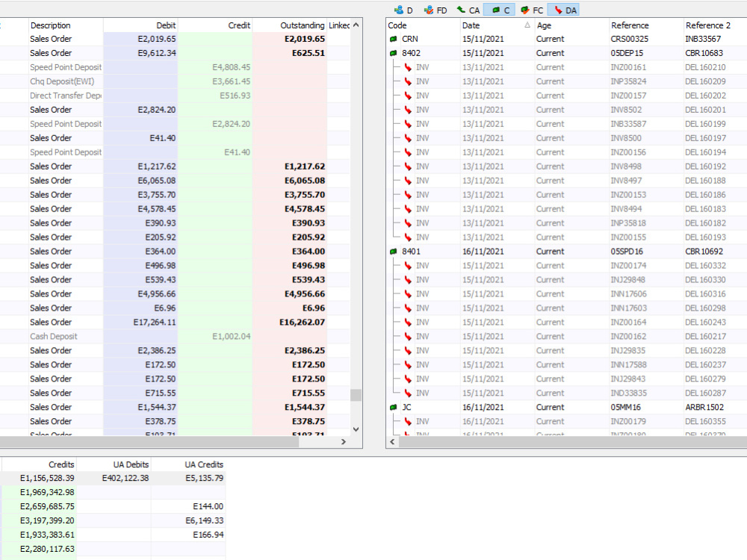Toggle the C filter button

pos(500,10)
